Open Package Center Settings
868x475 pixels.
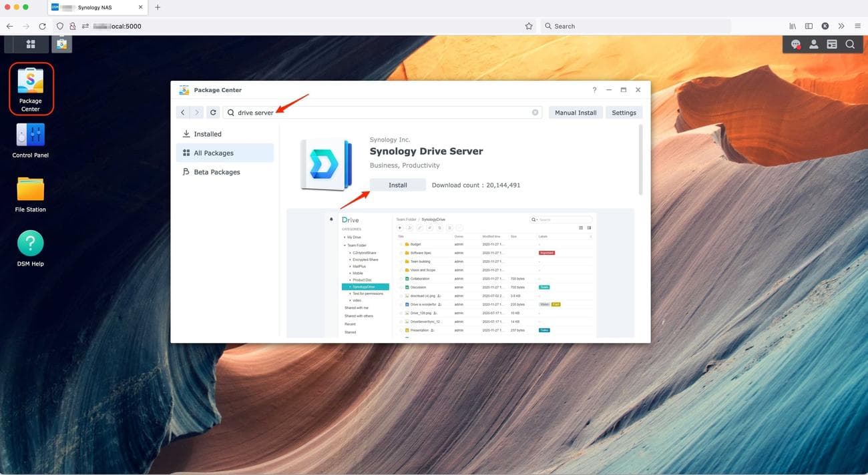point(624,112)
